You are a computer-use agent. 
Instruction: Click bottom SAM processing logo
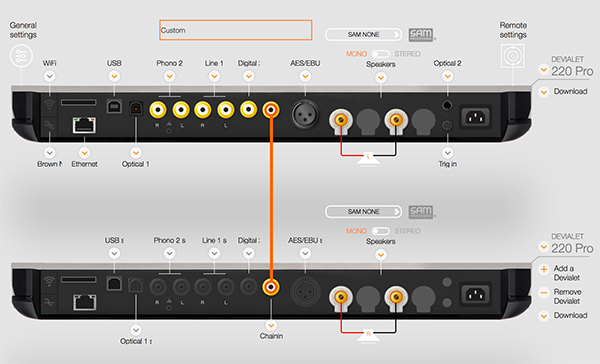[x=421, y=212]
